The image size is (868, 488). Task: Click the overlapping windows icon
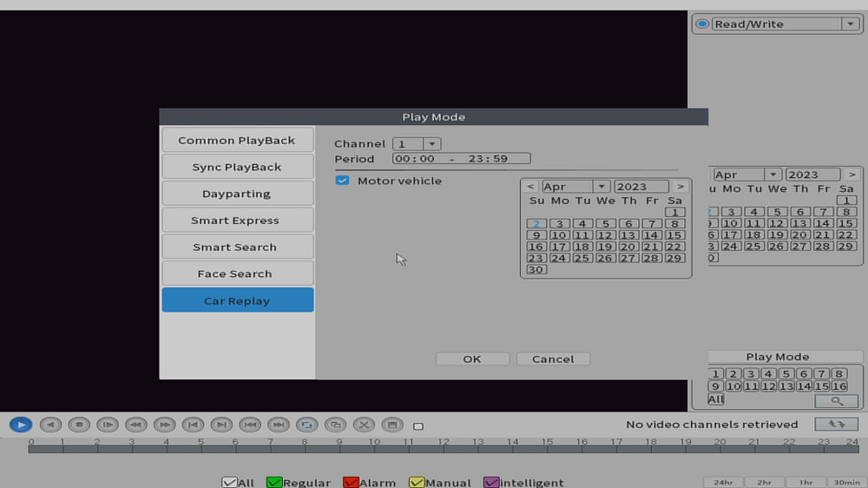tap(335, 425)
